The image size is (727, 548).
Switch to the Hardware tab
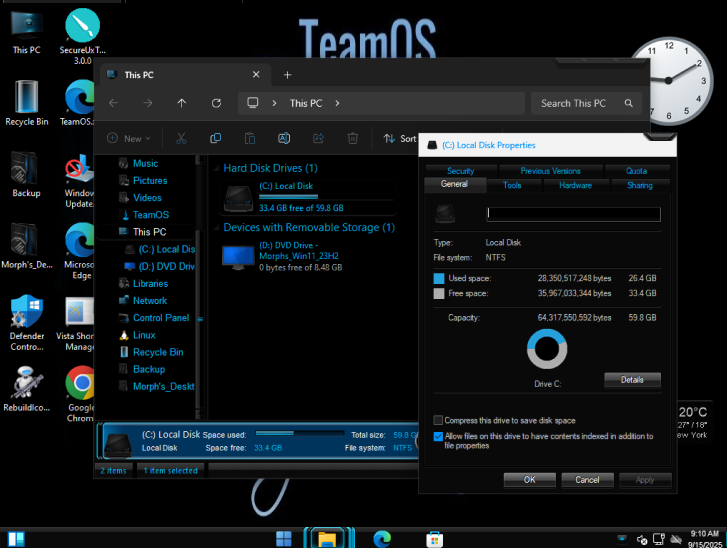[575, 185]
